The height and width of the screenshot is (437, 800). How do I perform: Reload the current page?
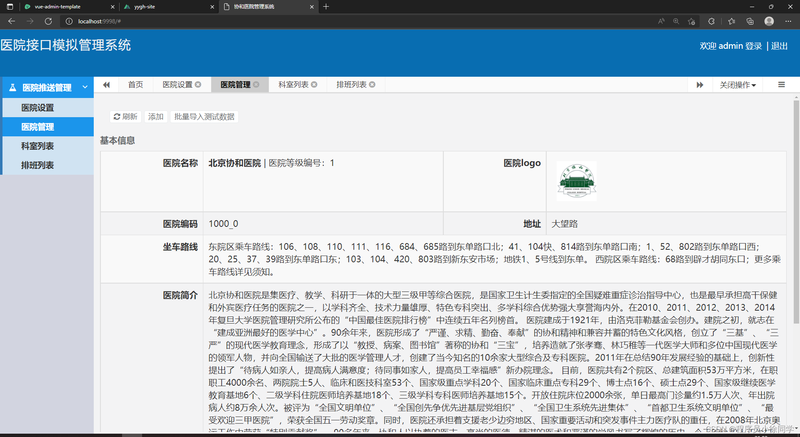[x=48, y=21]
